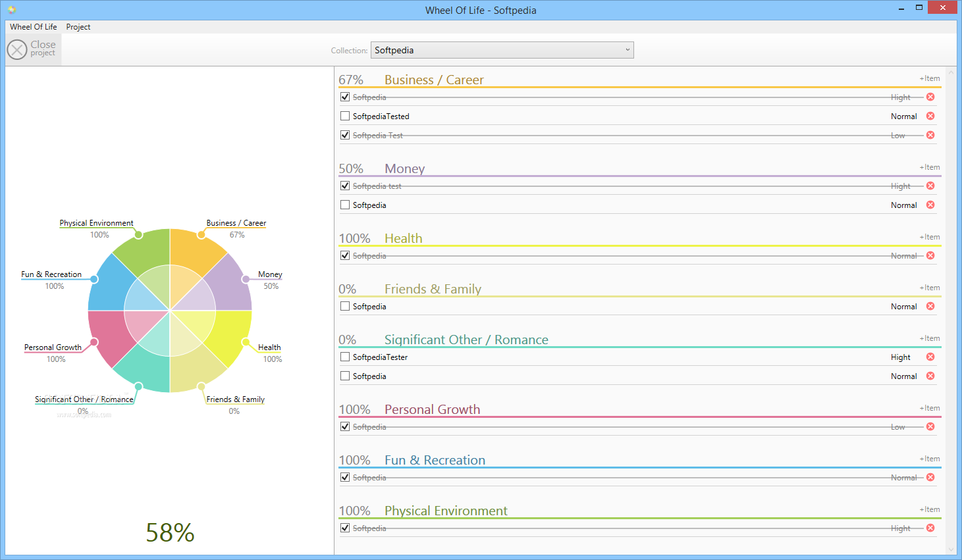Click the 58% overall score
This screenshot has height=560, width=962.
(x=170, y=532)
